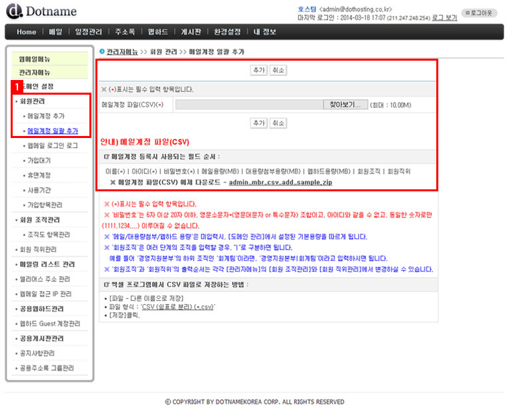The height and width of the screenshot is (420, 507).
Task: Open 일정관리 in the top navigation
Action: 89,32
